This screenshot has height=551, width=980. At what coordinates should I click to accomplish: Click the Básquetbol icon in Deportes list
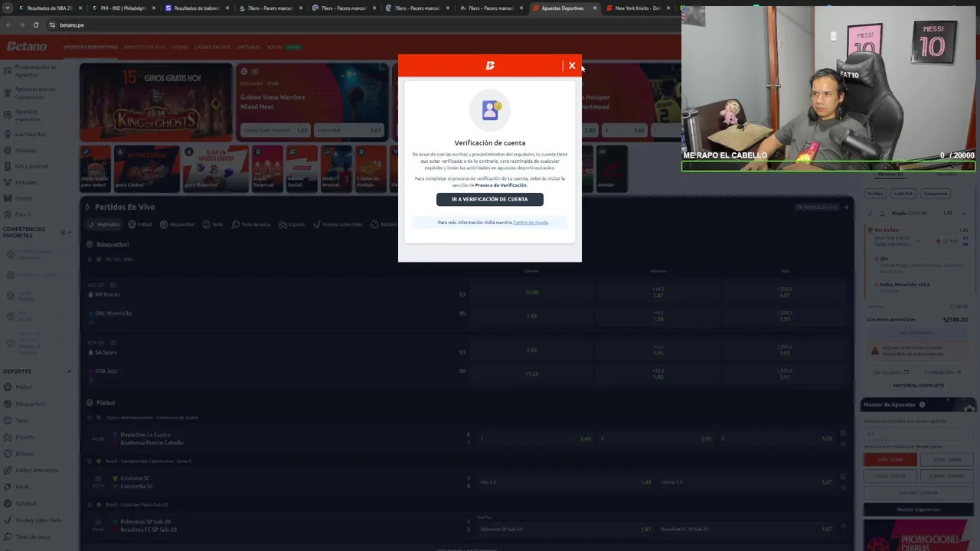click(x=8, y=404)
